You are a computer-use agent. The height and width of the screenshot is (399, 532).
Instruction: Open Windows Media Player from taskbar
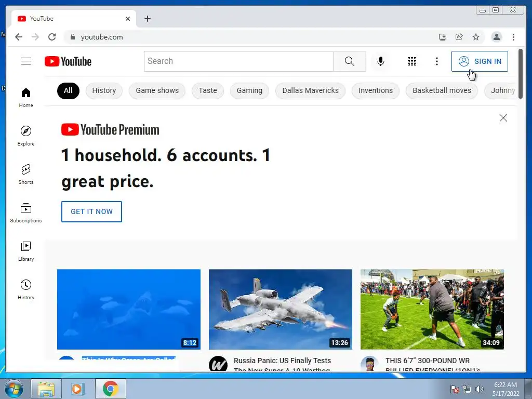(77, 389)
